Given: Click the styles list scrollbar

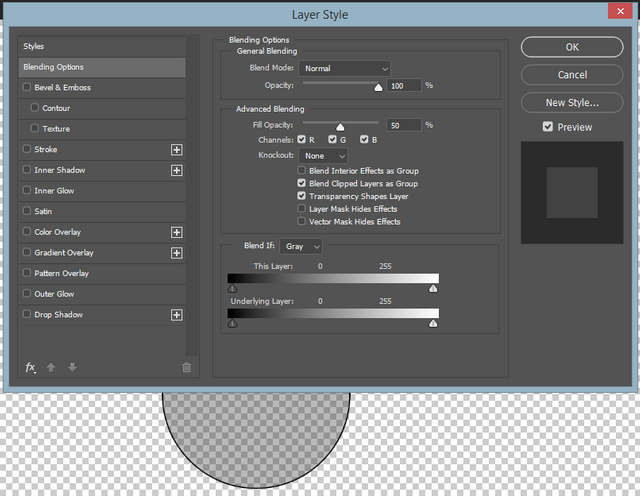Looking at the screenshot, I should coord(192,196).
